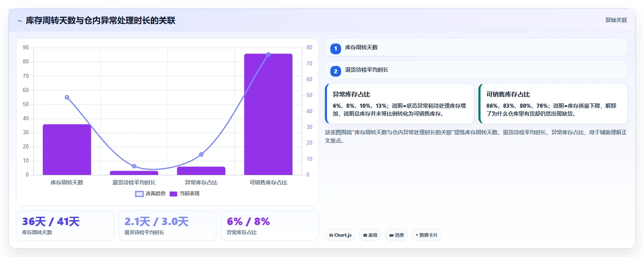Screen dimensions: 644x257
Task: Open the 异常库存占比 blue-edged detail card
Action: pyautogui.click(x=400, y=104)
